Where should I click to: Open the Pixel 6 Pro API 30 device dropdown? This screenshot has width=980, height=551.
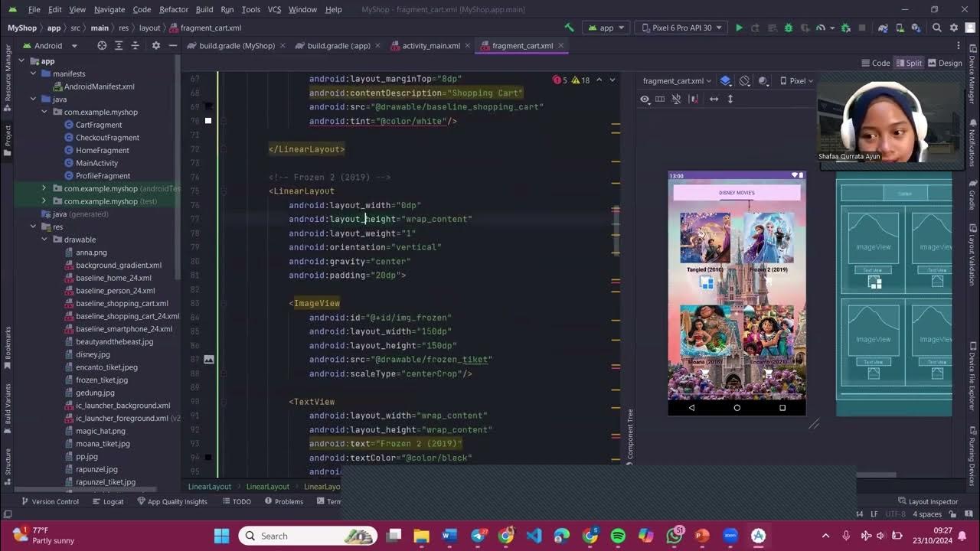pos(681,28)
